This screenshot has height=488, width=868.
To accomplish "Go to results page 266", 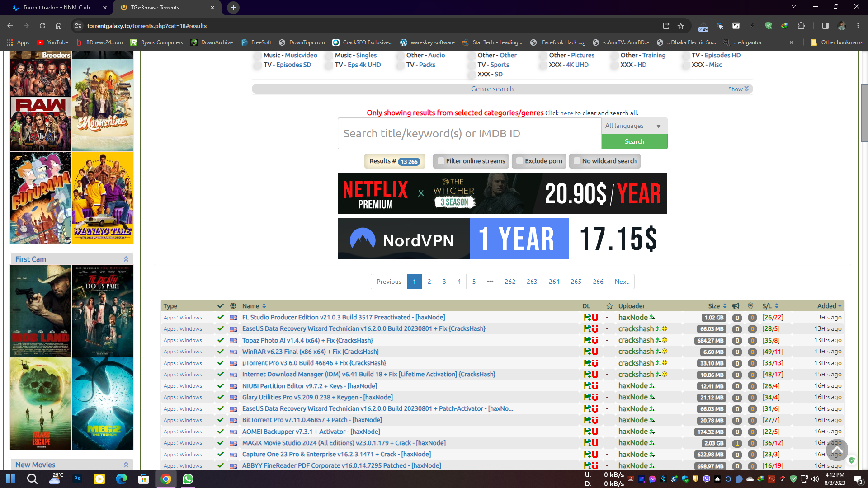I will [x=598, y=282].
